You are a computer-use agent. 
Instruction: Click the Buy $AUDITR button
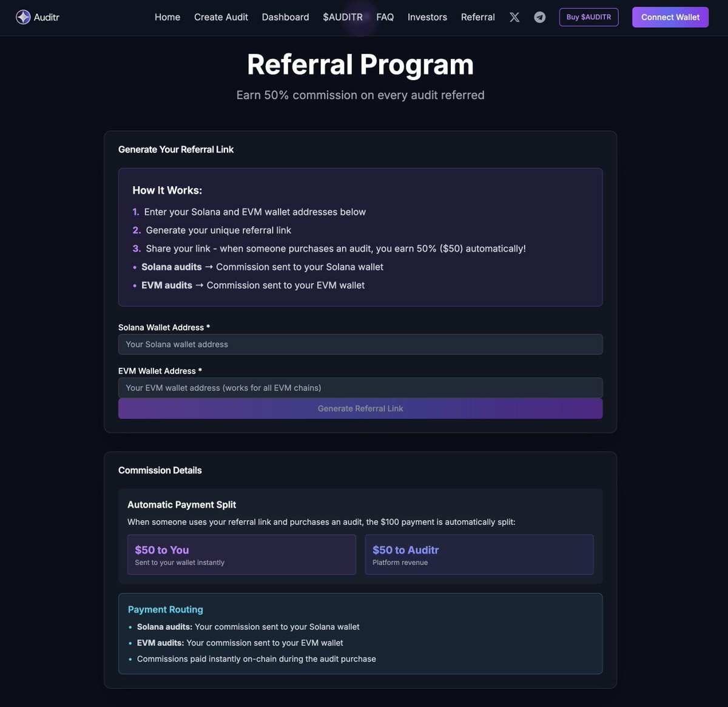coord(588,17)
